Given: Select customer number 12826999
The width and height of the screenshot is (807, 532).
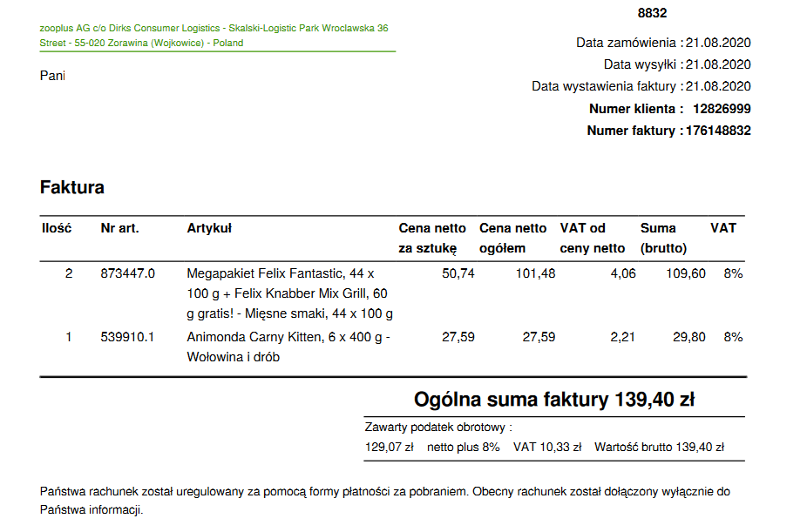Looking at the screenshot, I should [x=722, y=109].
